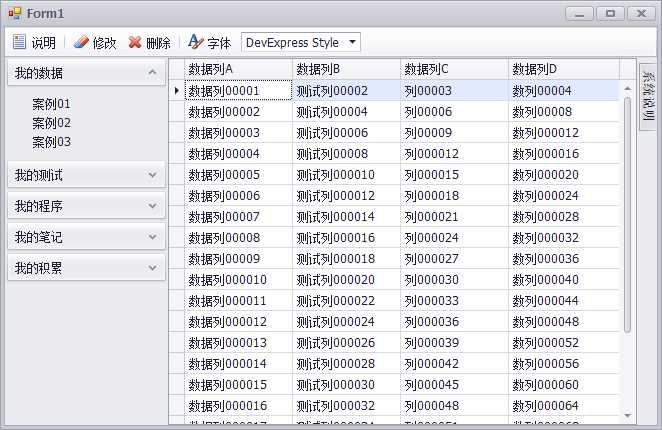This screenshot has width=662, height=430.
Task: Select cell 列000033
Action: [454, 301]
